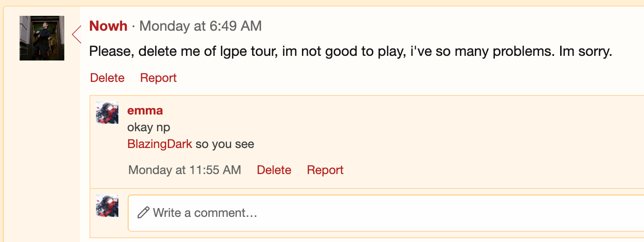The width and height of the screenshot is (644, 242).
Task: Click the pencil icon in comment box
Action: pos(144,213)
